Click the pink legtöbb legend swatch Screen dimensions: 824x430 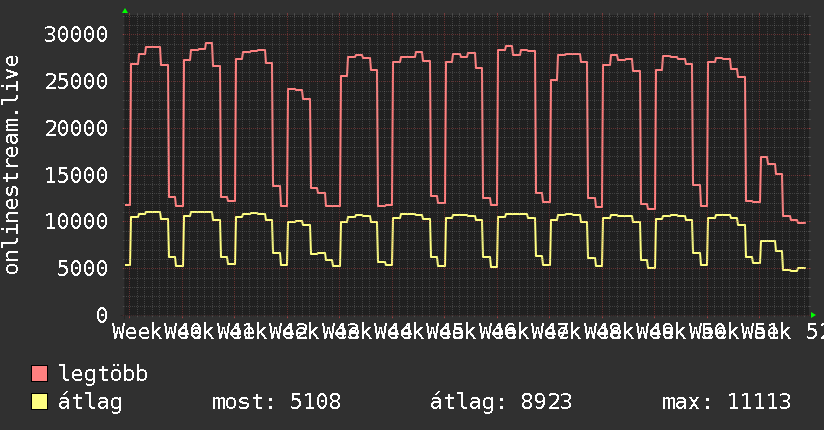tap(39, 374)
